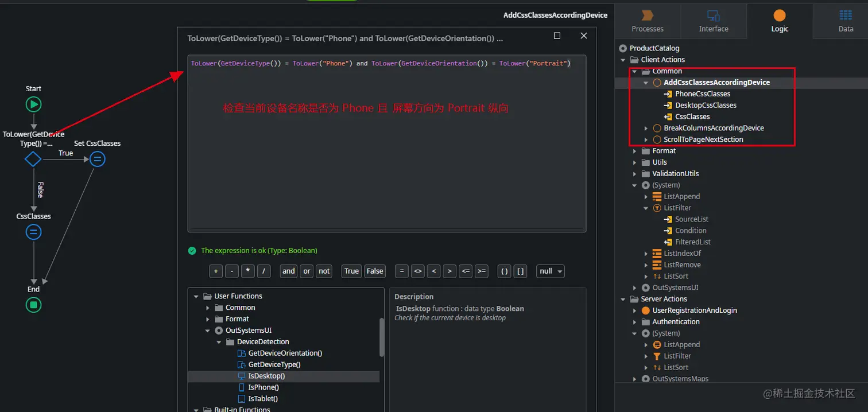Click inside the expression text editor

387,143
